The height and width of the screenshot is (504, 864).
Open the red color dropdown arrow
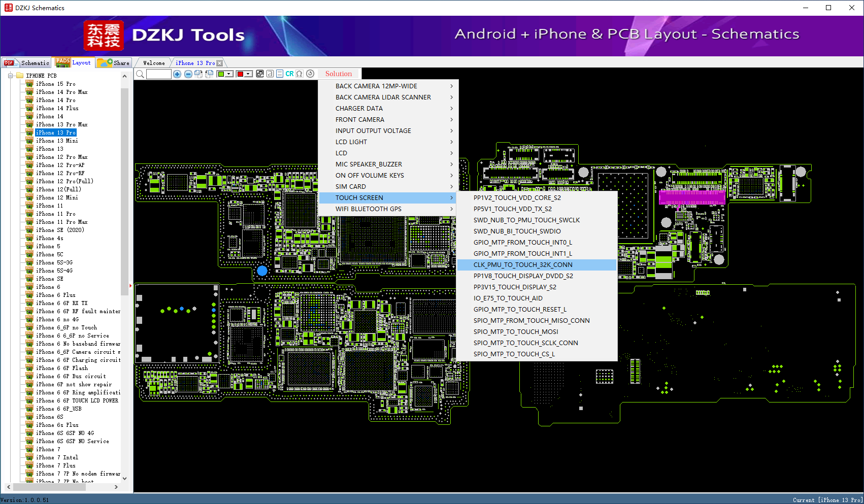point(249,74)
